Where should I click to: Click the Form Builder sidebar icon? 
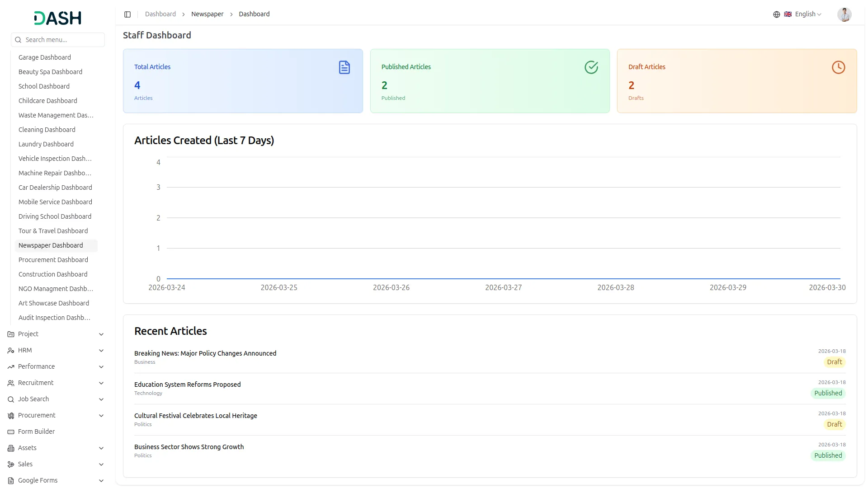pyautogui.click(x=11, y=432)
